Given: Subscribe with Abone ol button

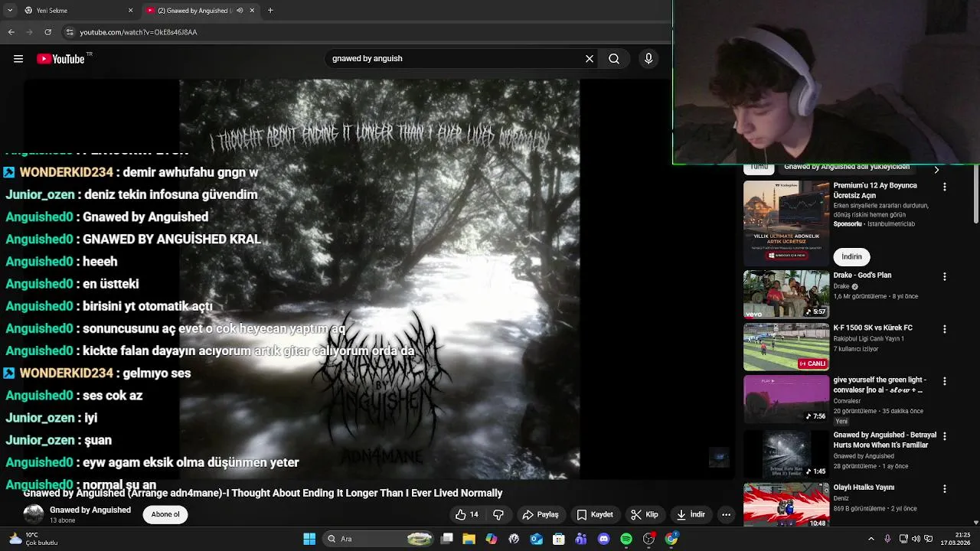Looking at the screenshot, I should coord(165,514).
